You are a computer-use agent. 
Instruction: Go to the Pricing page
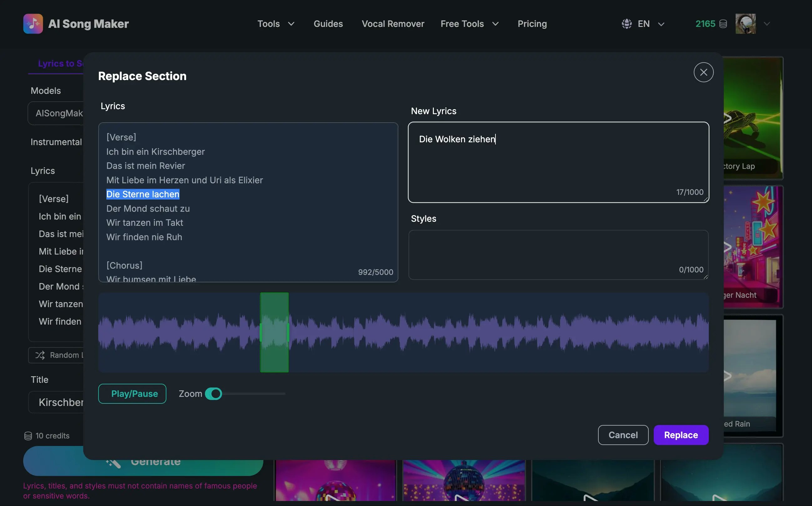pos(532,24)
